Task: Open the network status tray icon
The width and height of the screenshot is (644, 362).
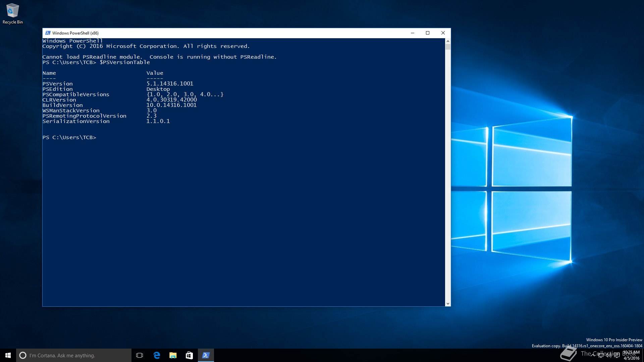Action: point(600,355)
